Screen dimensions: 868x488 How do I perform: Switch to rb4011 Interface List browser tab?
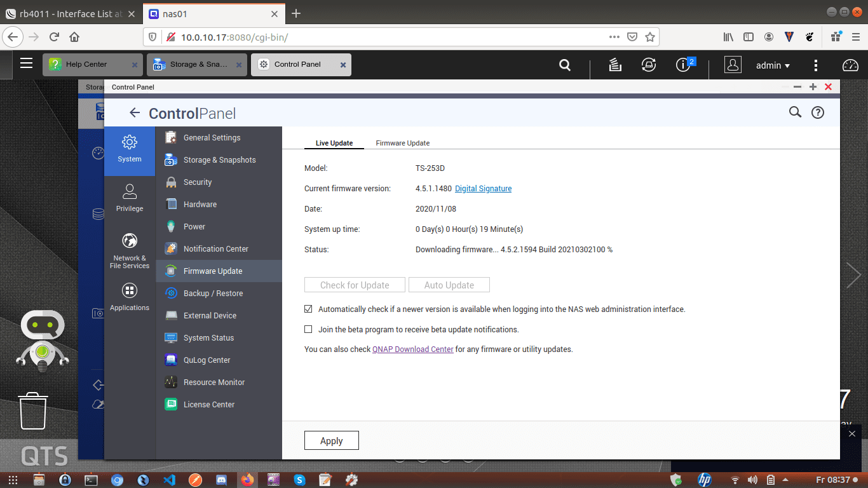click(x=70, y=13)
